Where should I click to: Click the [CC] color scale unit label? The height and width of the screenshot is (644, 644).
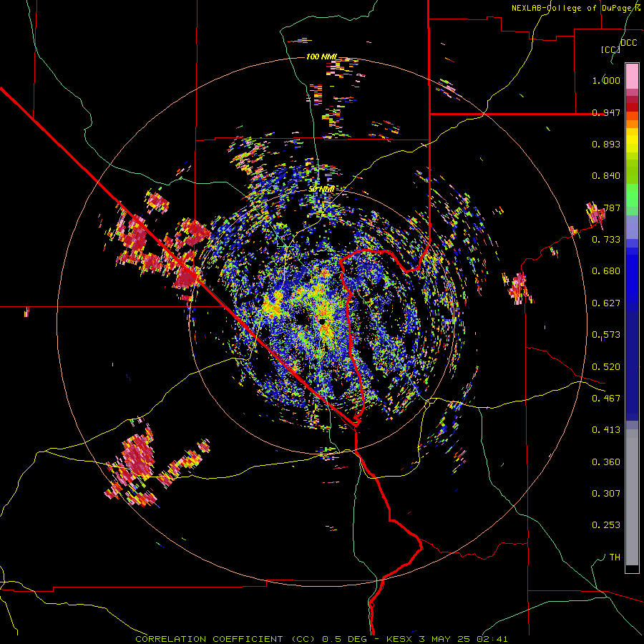pyautogui.click(x=610, y=49)
